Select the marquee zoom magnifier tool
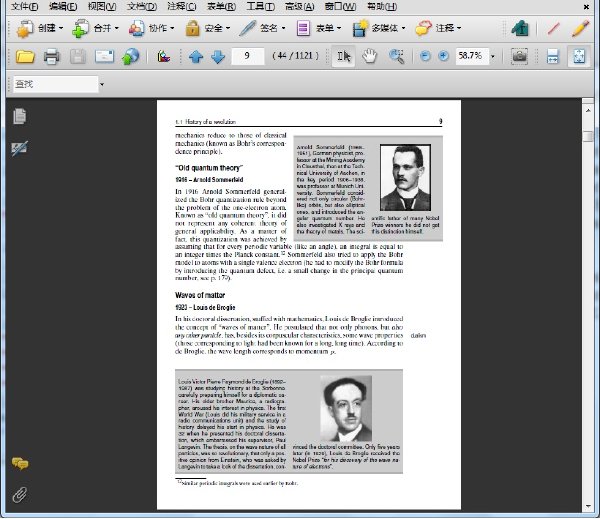The height and width of the screenshot is (519, 600). point(396,56)
